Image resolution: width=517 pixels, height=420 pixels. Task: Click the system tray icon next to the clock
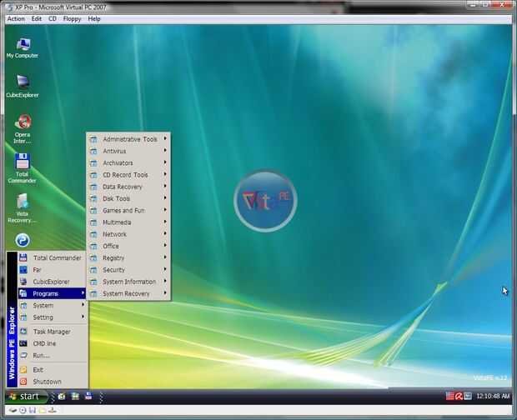point(468,397)
